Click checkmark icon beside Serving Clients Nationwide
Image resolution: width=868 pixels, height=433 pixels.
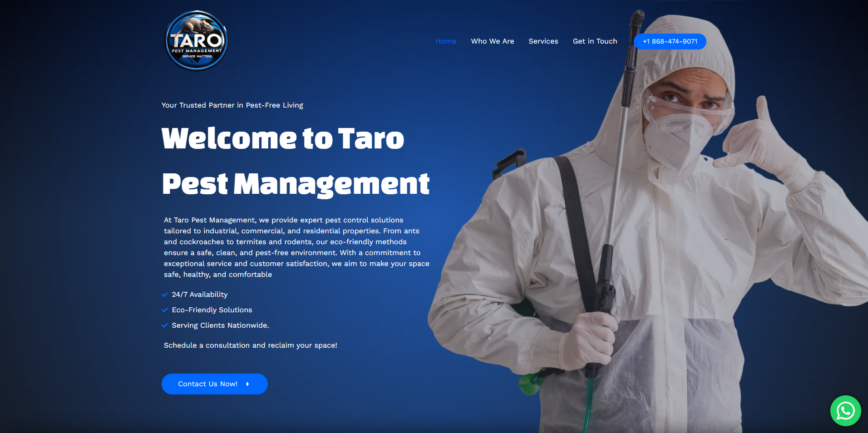(x=165, y=325)
